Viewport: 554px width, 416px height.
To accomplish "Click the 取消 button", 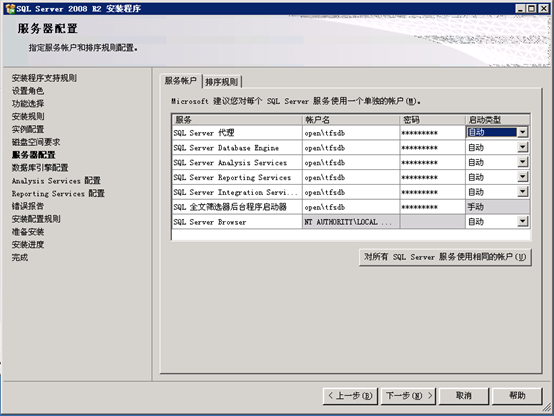I will pos(464,396).
